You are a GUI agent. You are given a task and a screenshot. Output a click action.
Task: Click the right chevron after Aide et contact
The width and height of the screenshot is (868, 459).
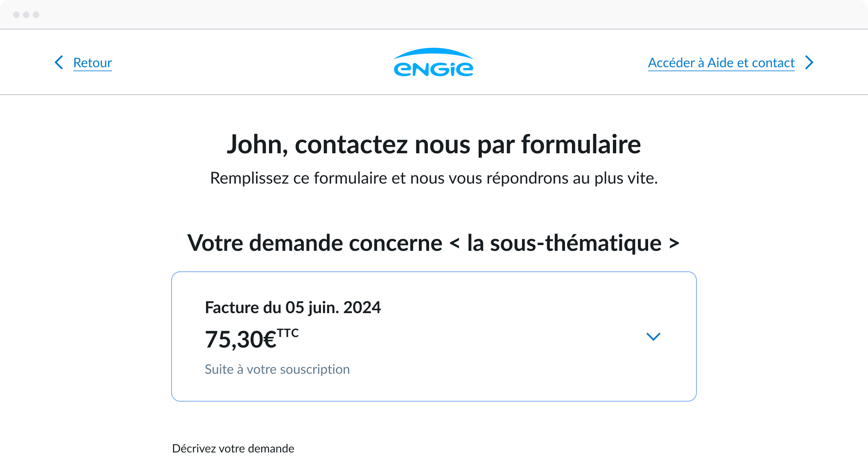click(809, 63)
